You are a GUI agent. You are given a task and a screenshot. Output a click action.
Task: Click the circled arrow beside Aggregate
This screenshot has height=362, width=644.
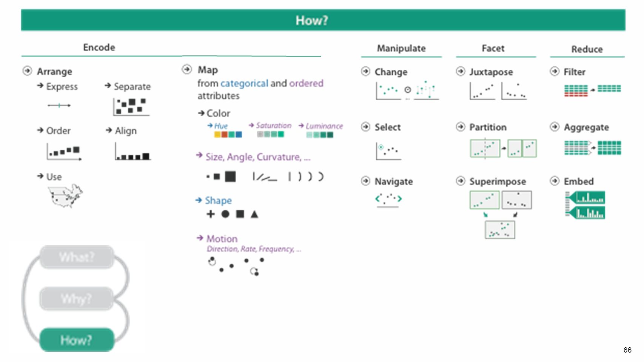click(554, 127)
